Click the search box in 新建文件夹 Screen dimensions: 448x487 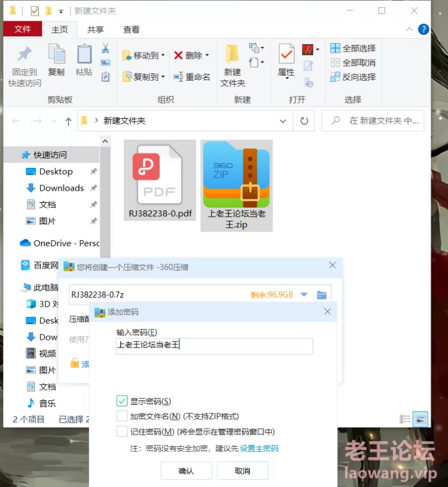pos(373,121)
